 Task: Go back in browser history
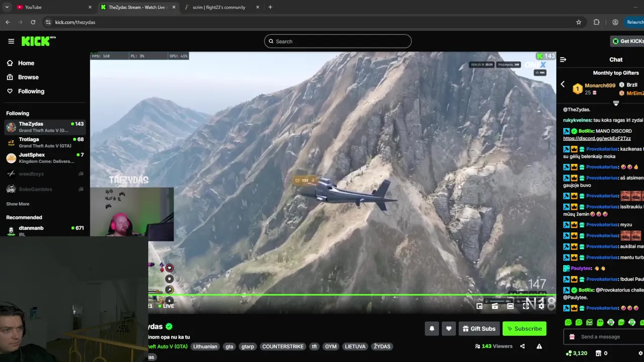(x=8, y=22)
